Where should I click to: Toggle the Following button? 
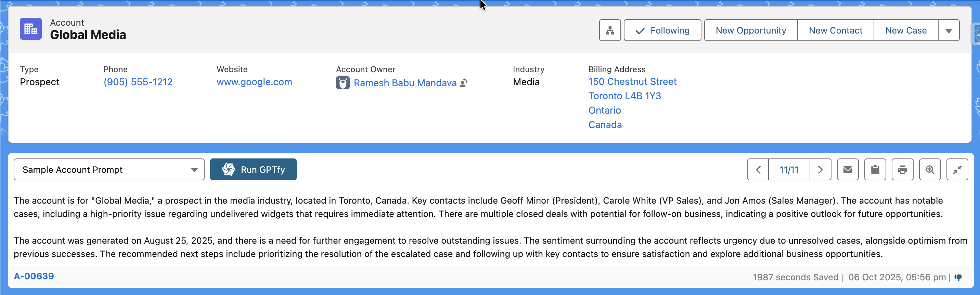click(x=662, y=30)
